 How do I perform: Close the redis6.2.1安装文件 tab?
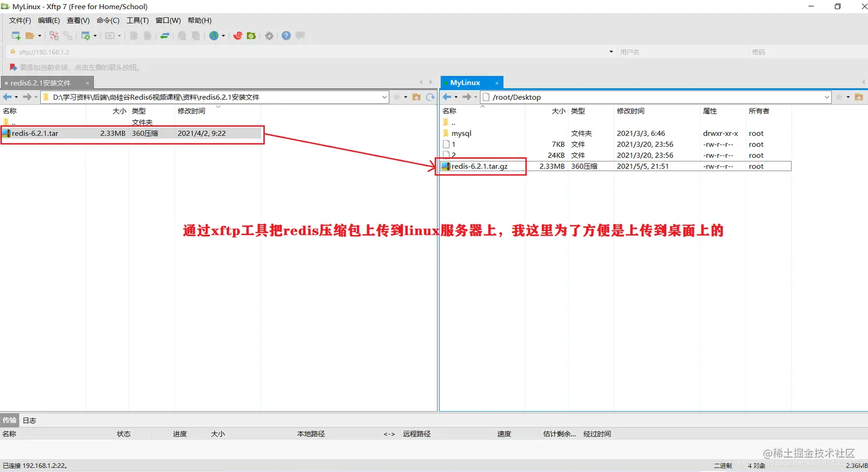point(87,83)
